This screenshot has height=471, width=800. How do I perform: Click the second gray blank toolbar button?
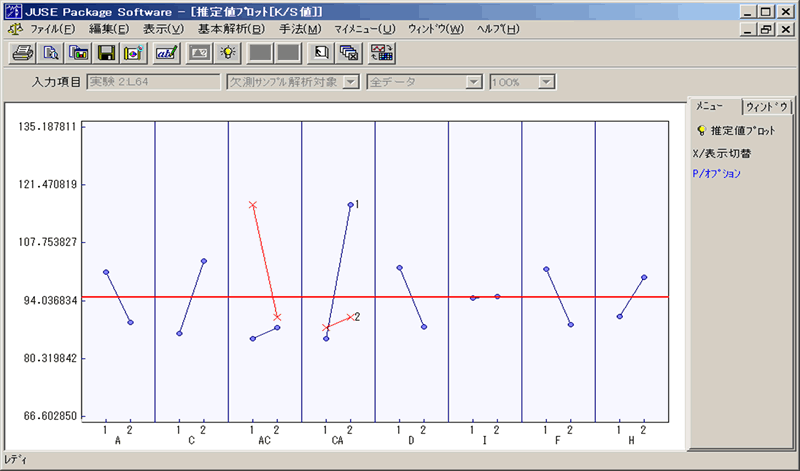(x=288, y=53)
